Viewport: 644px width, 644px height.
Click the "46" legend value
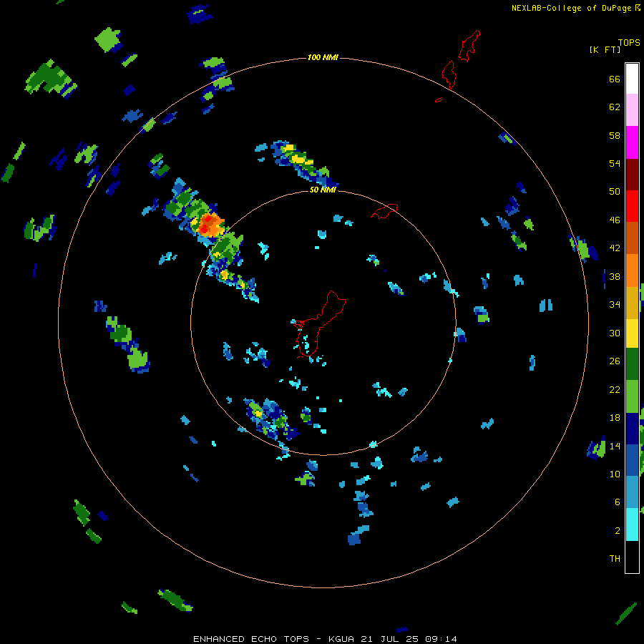(615, 220)
